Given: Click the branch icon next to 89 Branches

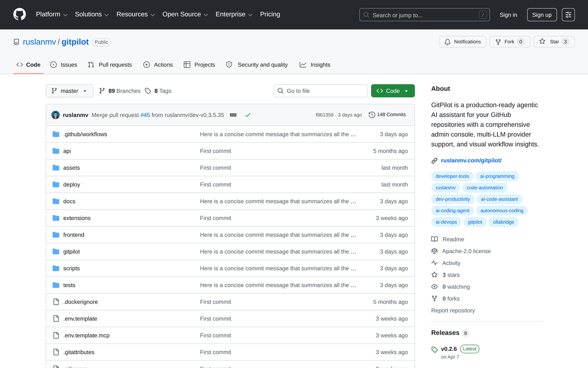Looking at the screenshot, I should pyautogui.click(x=102, y=91).
